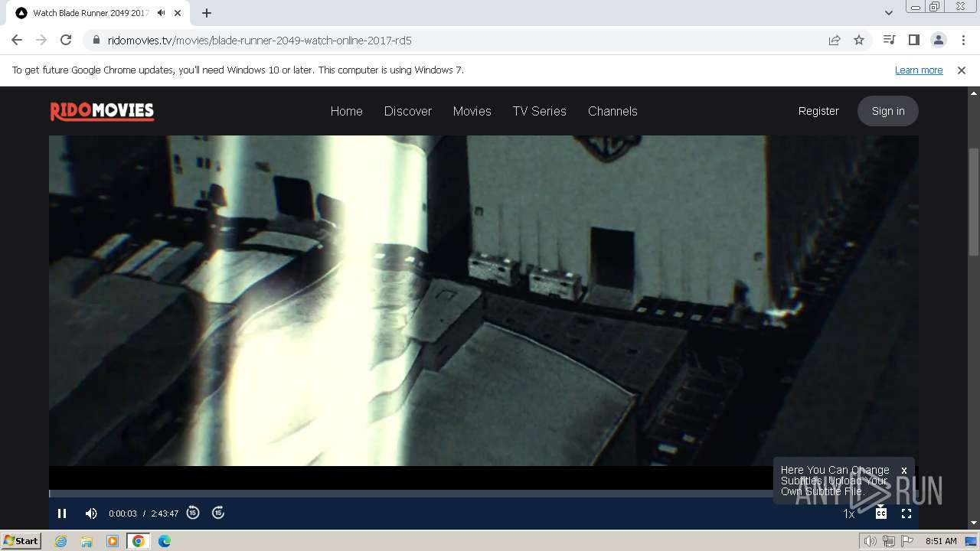Screen dimensions: 980x551
Task: Click the Sign in button
Action: (x=888, y=111)
